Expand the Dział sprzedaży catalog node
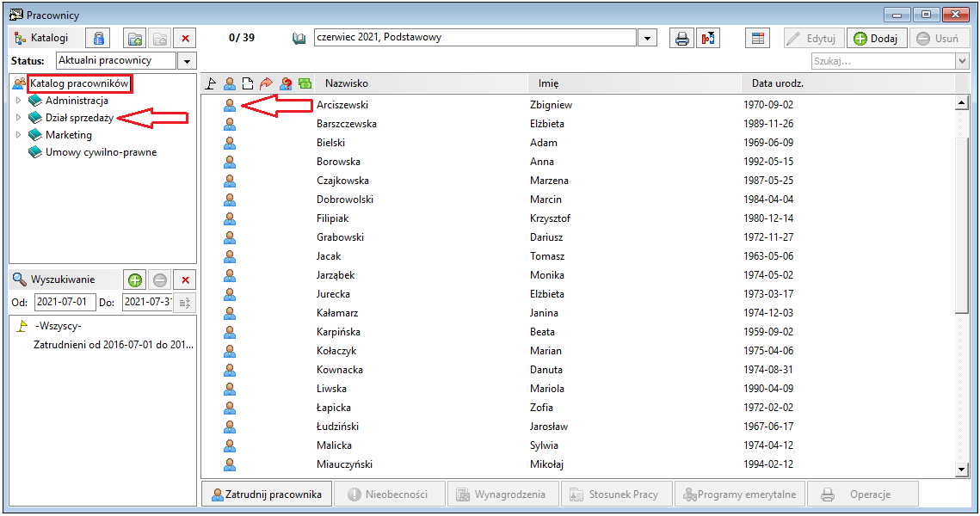The image size is (980, 516). point(18,118)
